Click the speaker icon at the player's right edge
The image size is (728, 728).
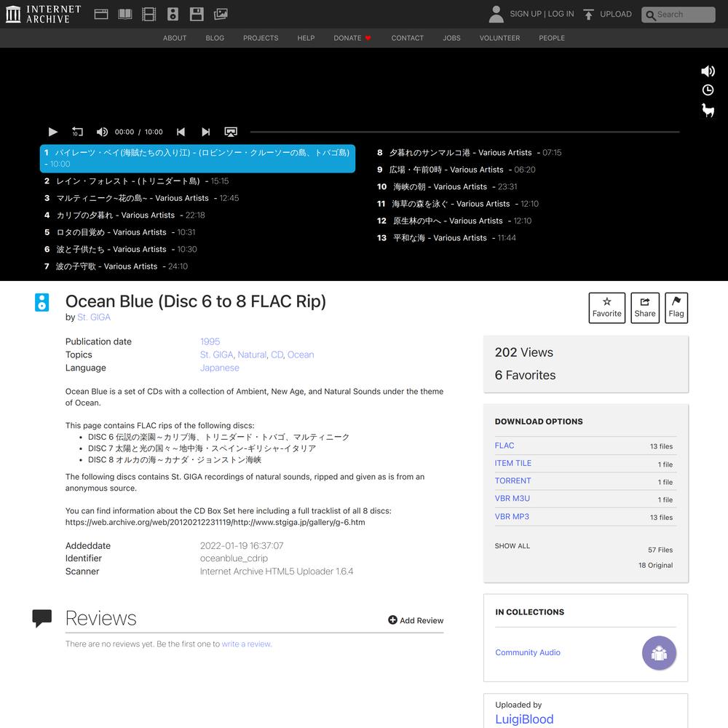(x=708, y=71)
